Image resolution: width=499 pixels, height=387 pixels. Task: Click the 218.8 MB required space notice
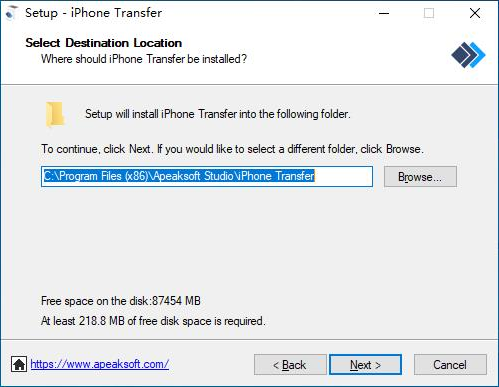tap(153, 321)
